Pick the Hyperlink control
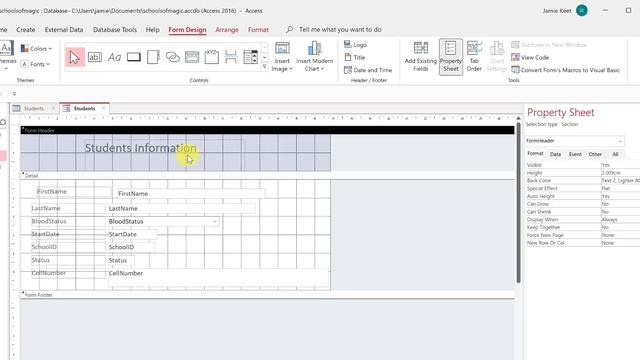Image resolution: width=640 pixels, height=360 pixels. point(173,57)
